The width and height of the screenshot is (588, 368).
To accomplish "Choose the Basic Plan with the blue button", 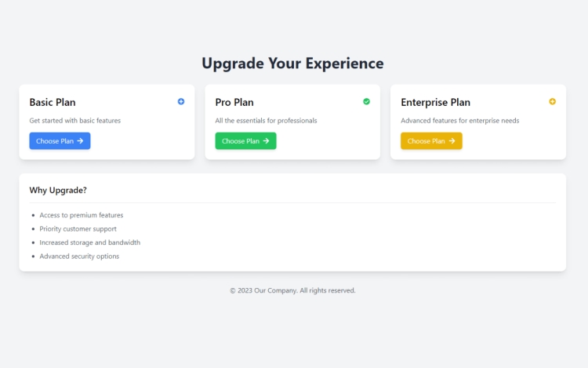I will 60,141.
